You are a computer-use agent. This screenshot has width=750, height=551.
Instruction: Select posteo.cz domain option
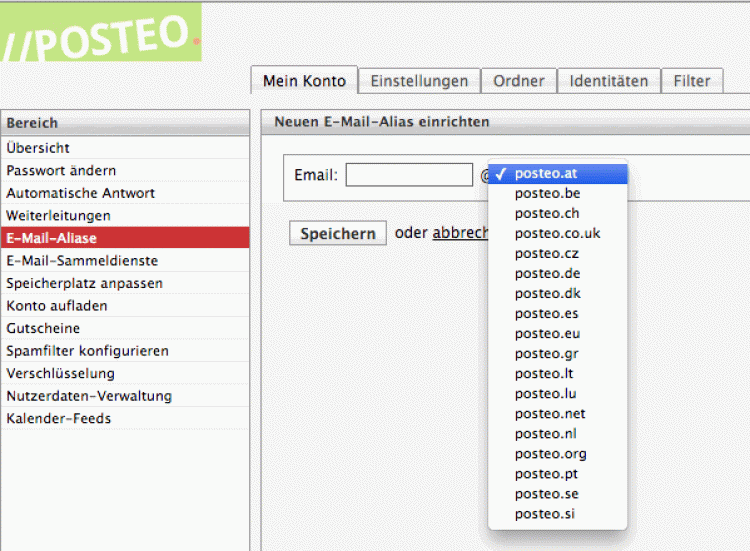pyautogui.click(x=558, y=253)
